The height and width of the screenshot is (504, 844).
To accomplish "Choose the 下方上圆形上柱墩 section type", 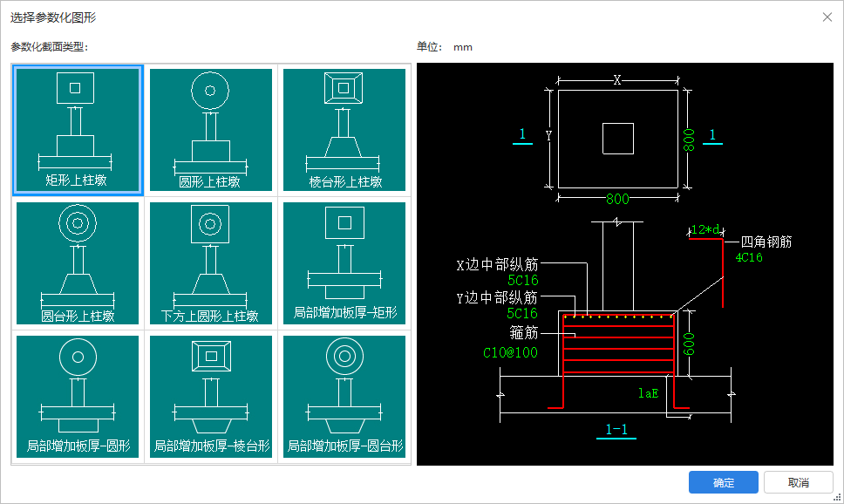I will [x=211, y=263].
